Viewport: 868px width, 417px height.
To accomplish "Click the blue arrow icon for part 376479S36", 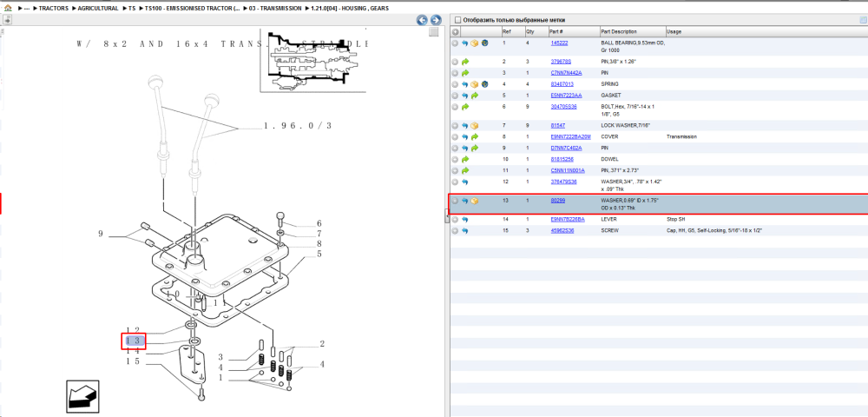I will coord(465,182).
